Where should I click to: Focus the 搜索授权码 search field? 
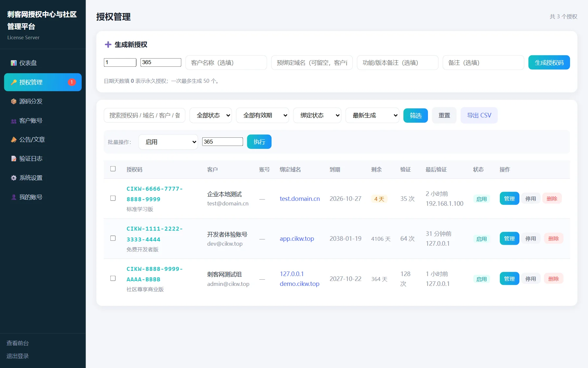144,115
